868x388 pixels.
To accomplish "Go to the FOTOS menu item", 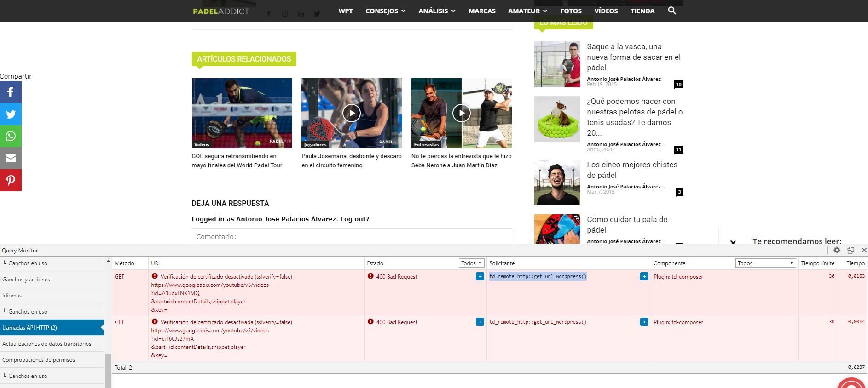I will 571,11.
